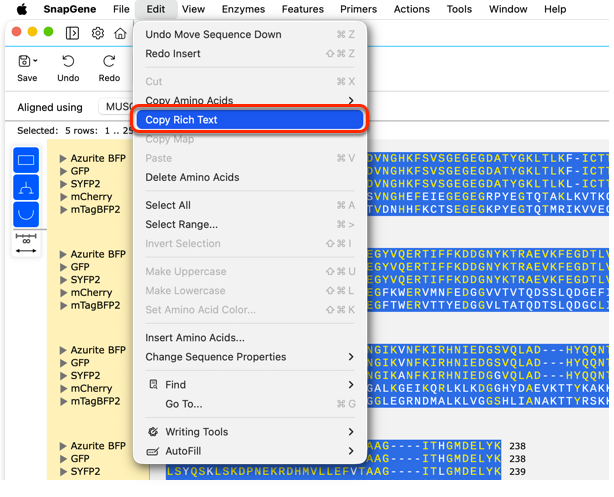Expand mTagBFP2 in third block

(63, 401)
